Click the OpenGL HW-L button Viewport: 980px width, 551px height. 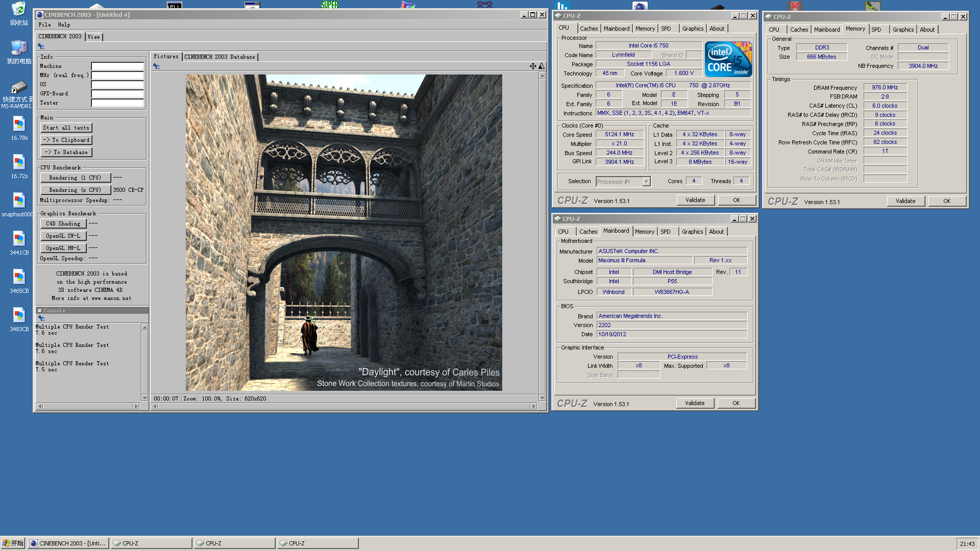pos(63,248)
